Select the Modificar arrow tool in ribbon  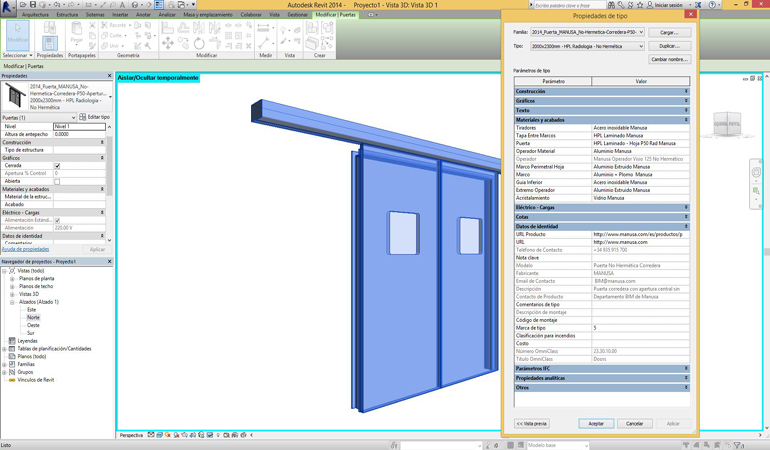click(18, 35)
